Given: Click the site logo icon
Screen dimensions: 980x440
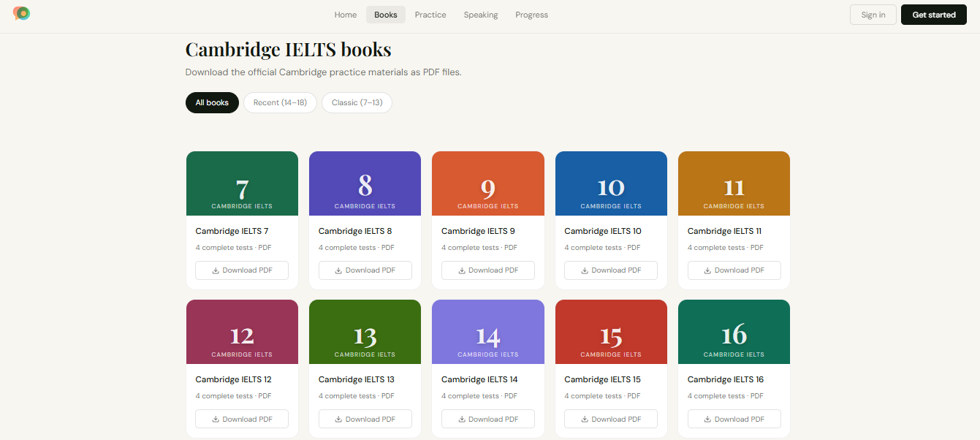Looking at the screenshot, I should (x=22, y=13).
